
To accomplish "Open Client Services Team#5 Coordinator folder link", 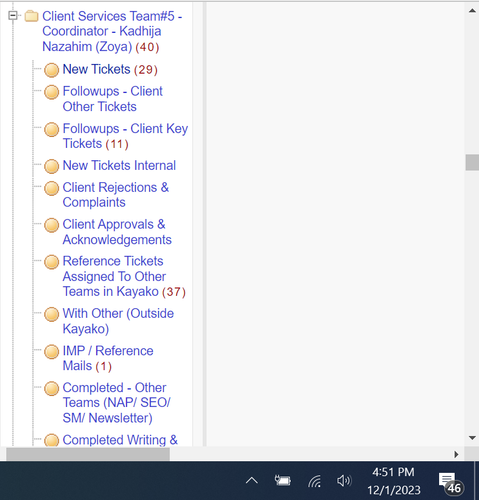I will [112, 31].
